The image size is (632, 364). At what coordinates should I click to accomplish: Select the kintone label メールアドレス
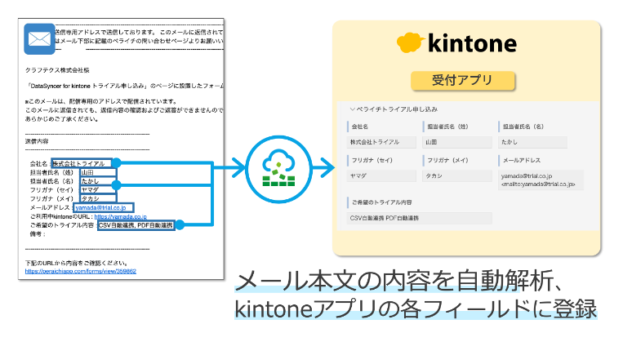click(x=522, y=160)
